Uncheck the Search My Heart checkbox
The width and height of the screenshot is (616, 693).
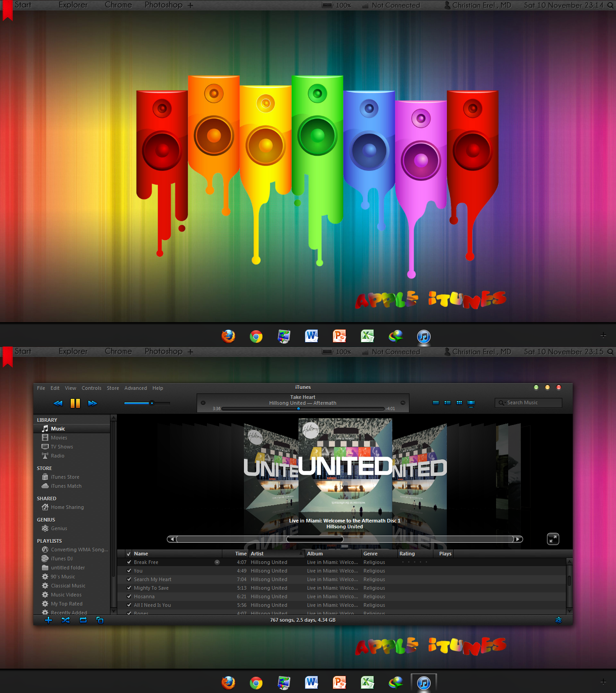[129, 579]
